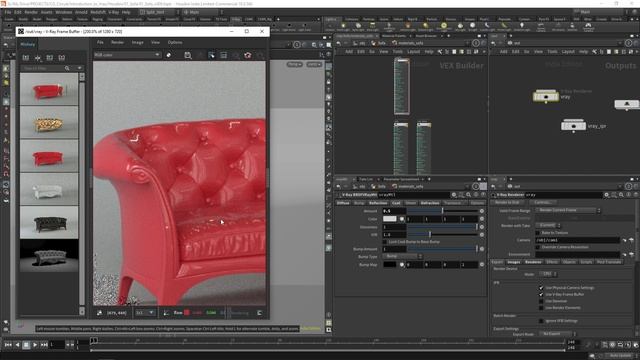Click the first history panel toolbar icon
640x360 pixels.
coord(26,58)
